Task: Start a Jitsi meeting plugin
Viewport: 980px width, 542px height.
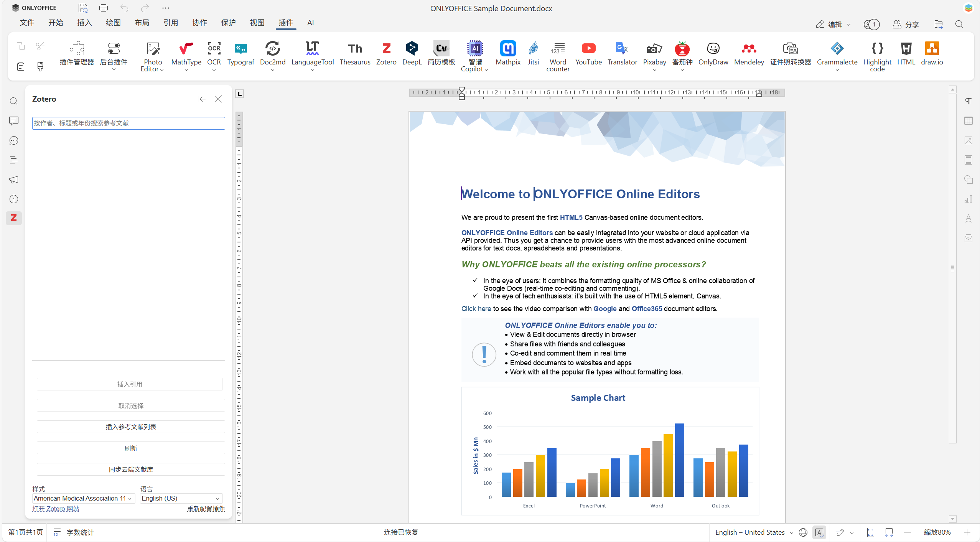Action: pyautogui.click(x=533, y=54)
